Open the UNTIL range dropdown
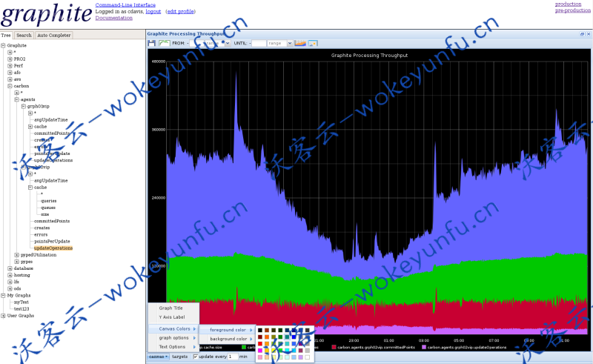The height and width of the screenshot is (364, 593). click(x=290, y=43)
